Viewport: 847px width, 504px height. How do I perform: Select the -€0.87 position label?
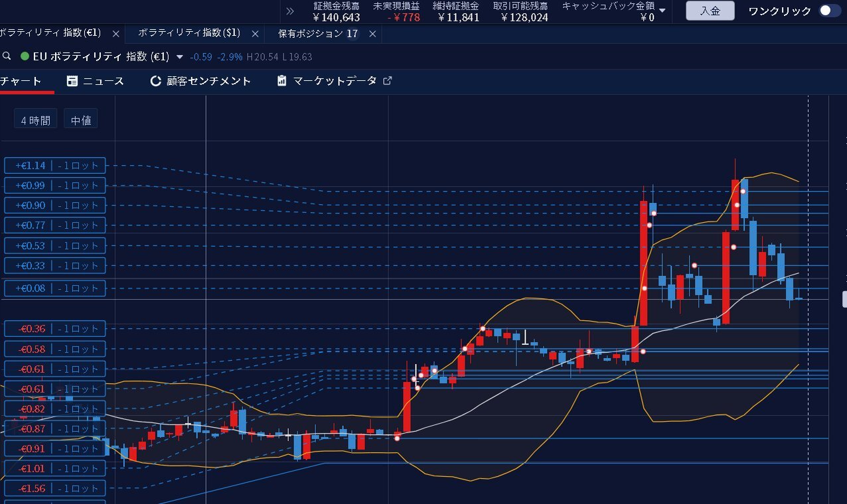click(x=55, y=429)
